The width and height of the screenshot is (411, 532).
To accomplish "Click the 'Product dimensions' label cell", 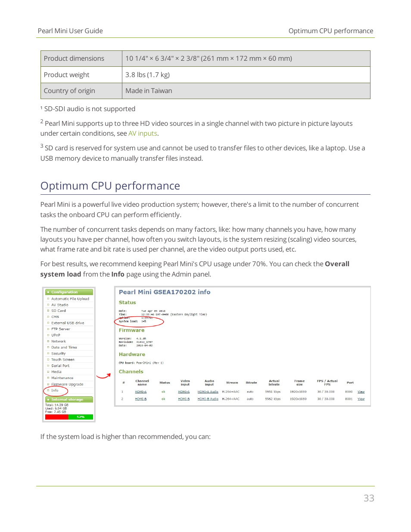I will 81,59.
